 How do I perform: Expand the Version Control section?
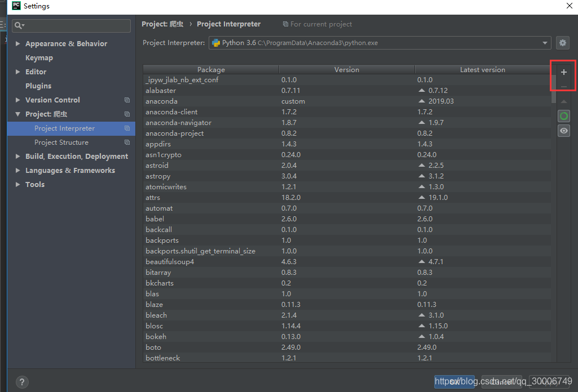[17, 100]
